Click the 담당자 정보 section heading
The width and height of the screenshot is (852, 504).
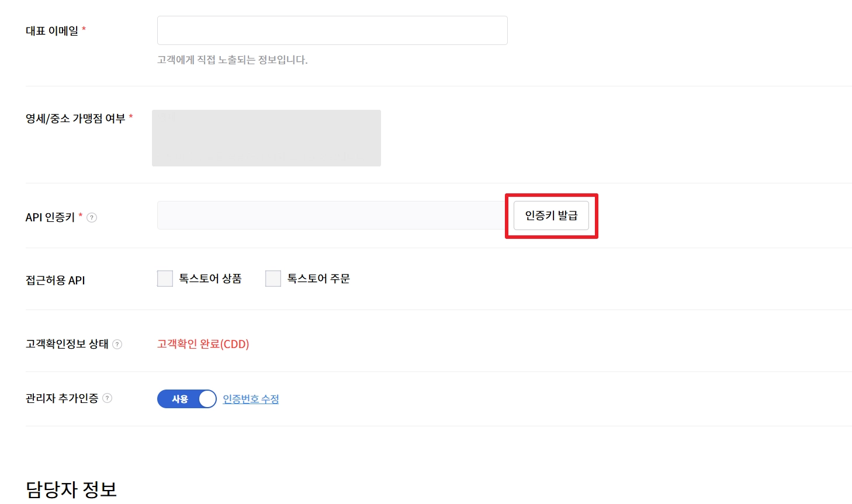coord(71,489)
